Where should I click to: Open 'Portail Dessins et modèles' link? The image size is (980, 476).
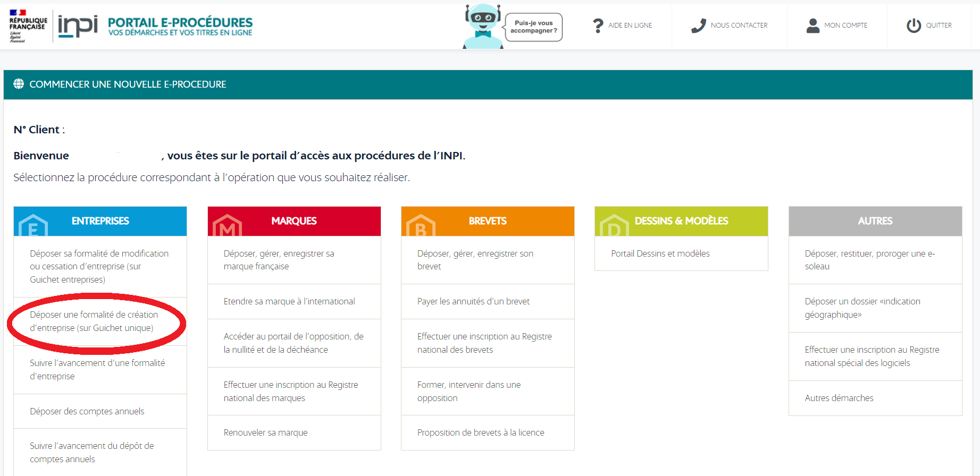point(660,253)
